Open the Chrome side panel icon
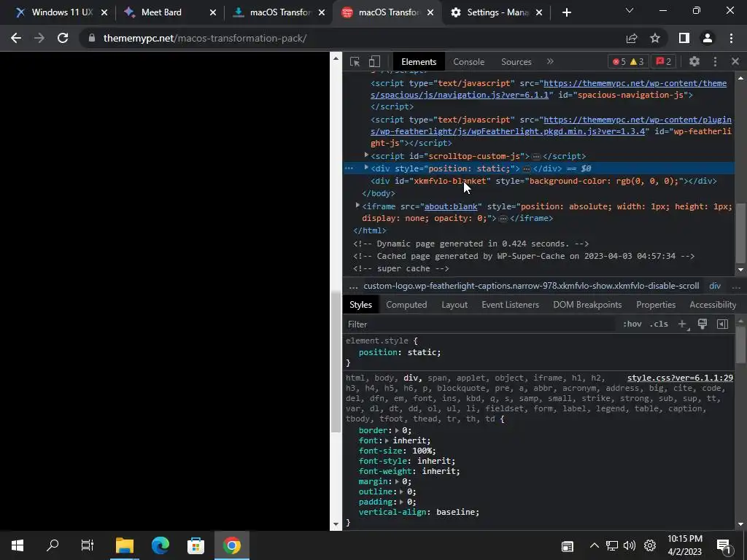Image resolution: width=747 pixels, height=560 pixels. coord(684,38)
